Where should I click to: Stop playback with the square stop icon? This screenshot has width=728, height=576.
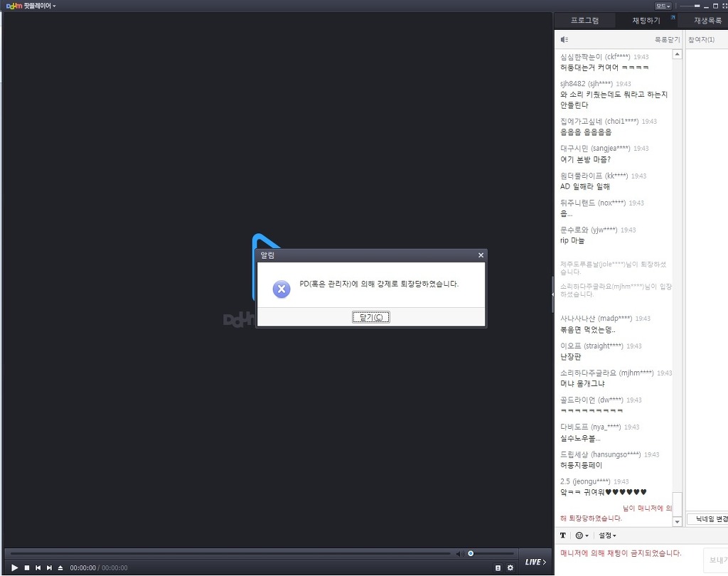[x=27, y=567]
